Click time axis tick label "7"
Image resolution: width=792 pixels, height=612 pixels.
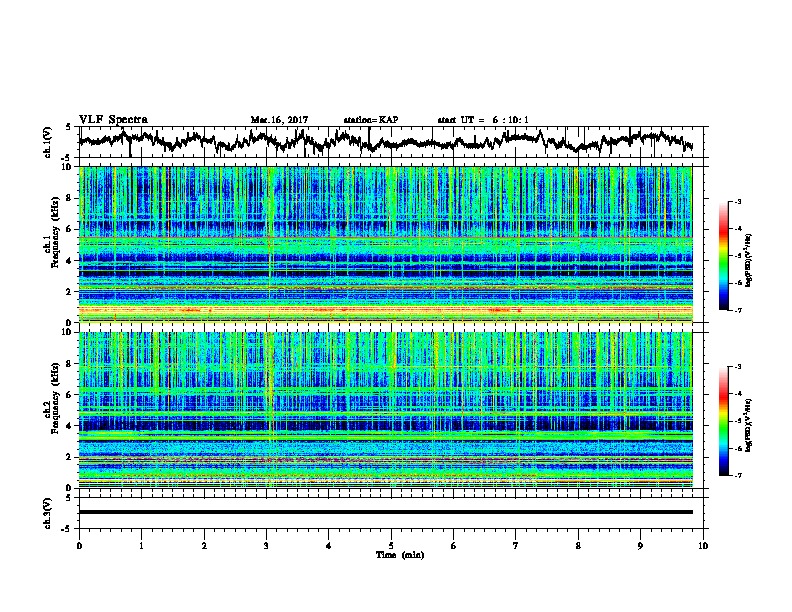(x=516, y=546)
